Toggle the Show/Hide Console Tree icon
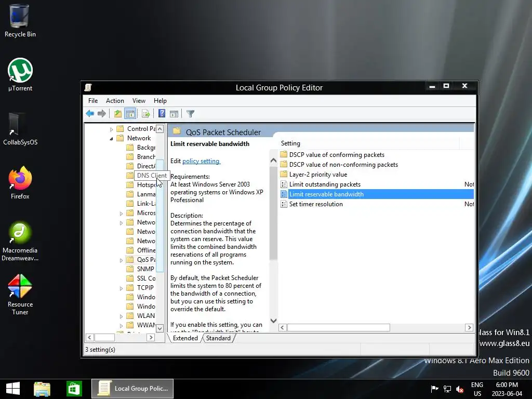532x399 pixels. pyautogui.click(x=130, y=114)
